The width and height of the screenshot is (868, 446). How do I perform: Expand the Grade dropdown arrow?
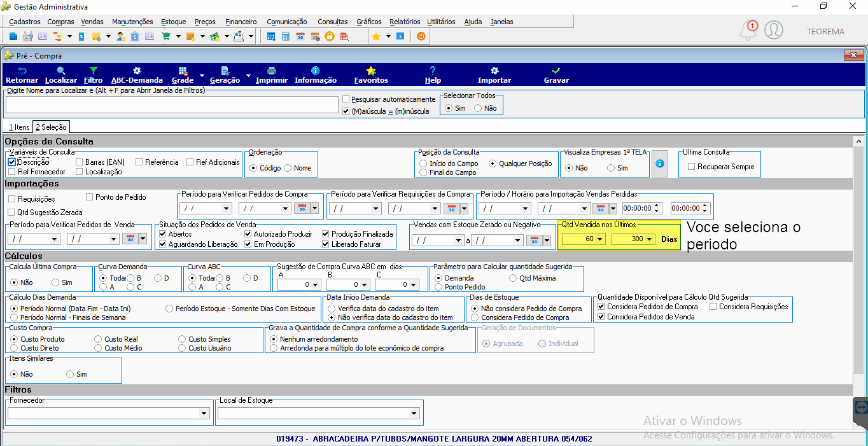202,75
